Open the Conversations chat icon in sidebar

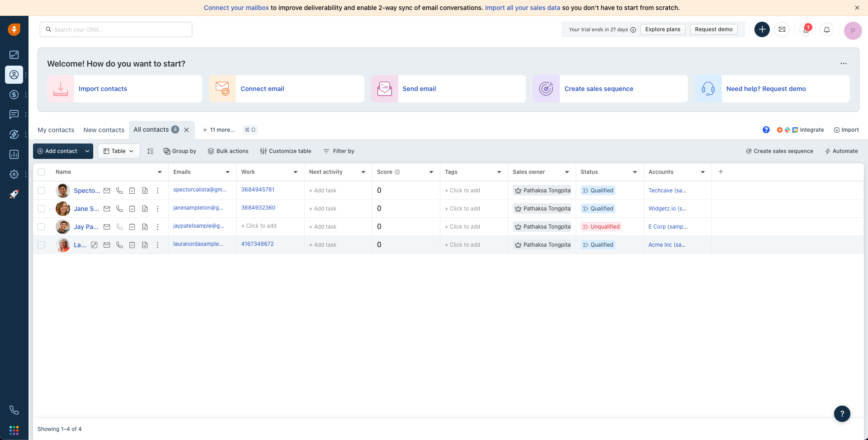(x=14, y=115)
